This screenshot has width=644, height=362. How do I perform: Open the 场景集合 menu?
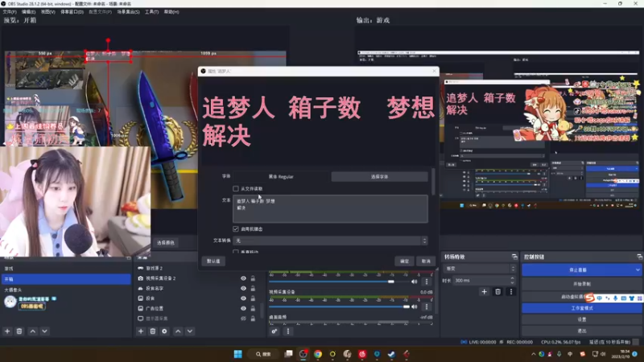(128, 12)
